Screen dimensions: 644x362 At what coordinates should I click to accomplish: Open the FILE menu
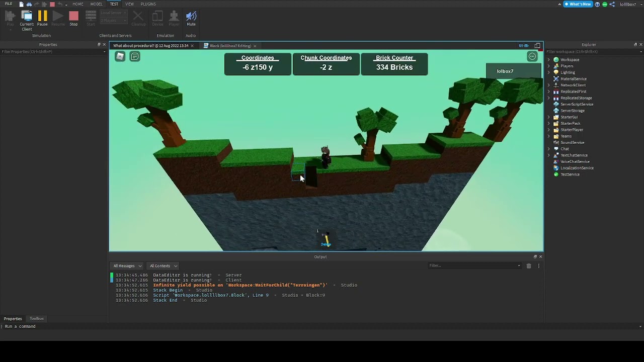click(x=9, y=4)
